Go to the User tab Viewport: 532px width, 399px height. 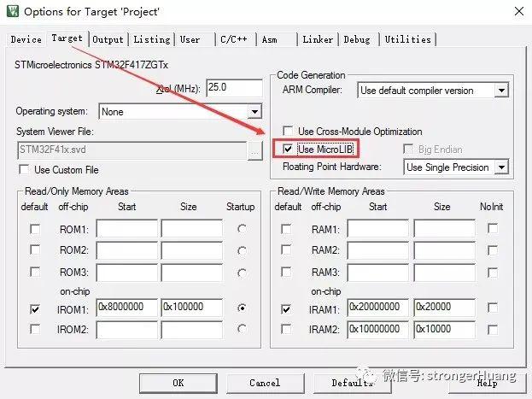click(x=195, y=39)
